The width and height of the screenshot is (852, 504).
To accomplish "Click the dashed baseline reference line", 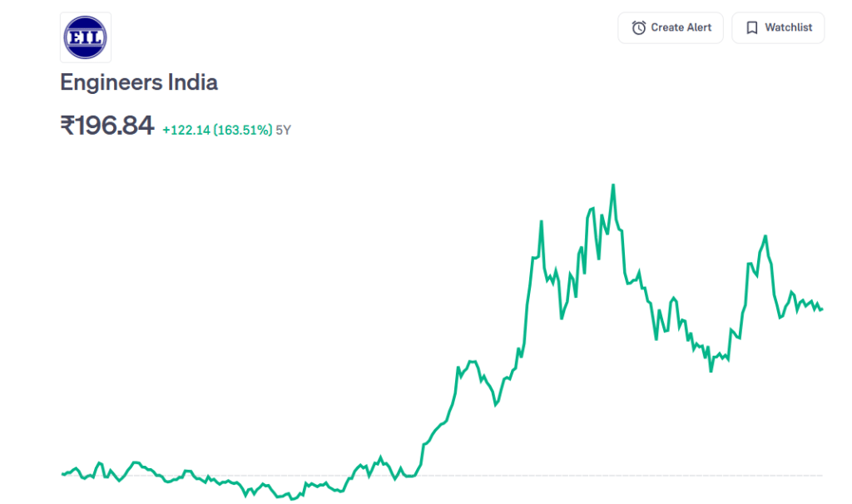I will [x=582, y=476].
